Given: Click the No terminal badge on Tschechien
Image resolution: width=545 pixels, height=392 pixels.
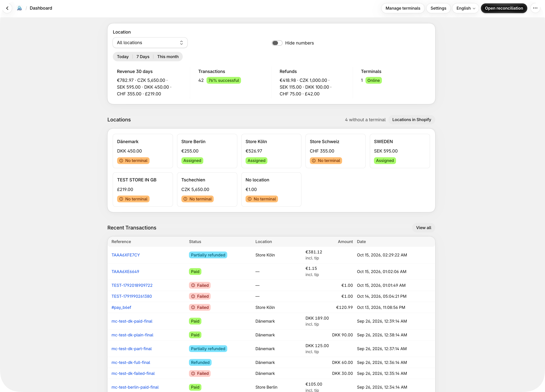Looking at the screenshot, I should click(x=197, y=199).
